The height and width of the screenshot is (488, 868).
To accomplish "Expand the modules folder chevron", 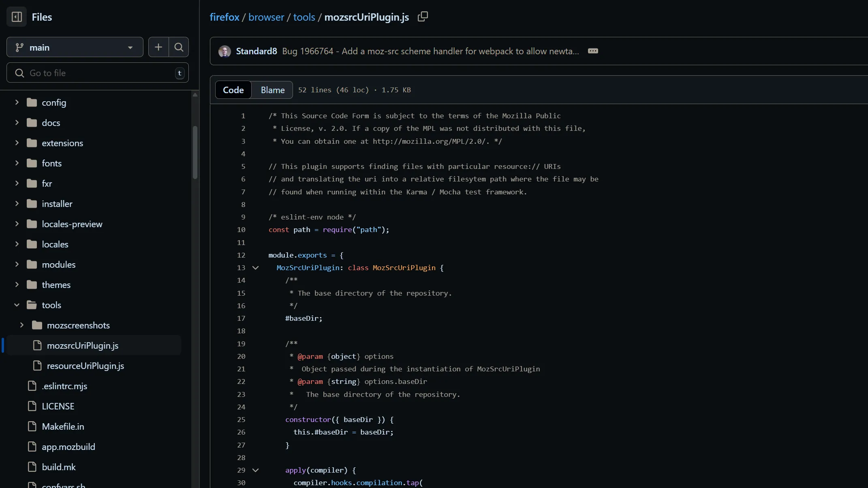I will click(17, 264).
